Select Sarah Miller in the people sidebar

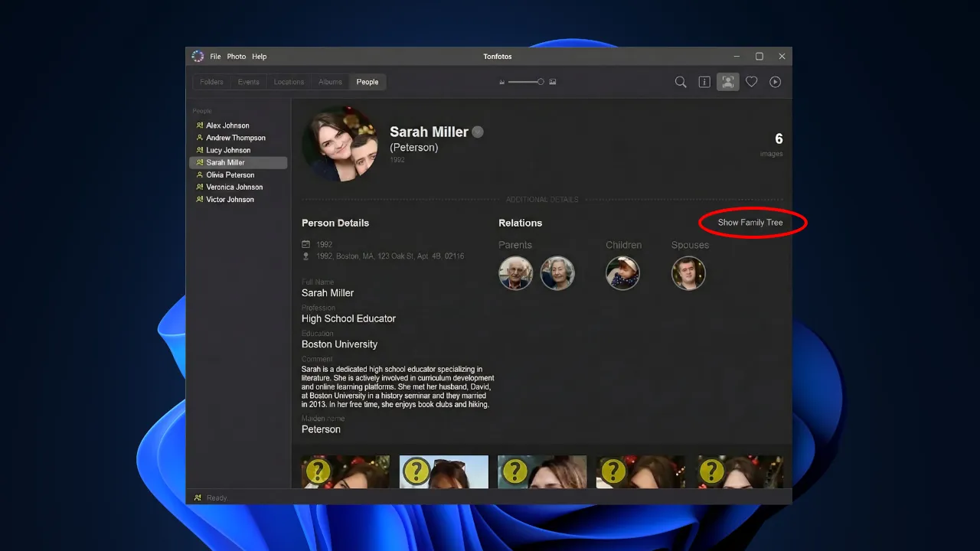(238, 162)
